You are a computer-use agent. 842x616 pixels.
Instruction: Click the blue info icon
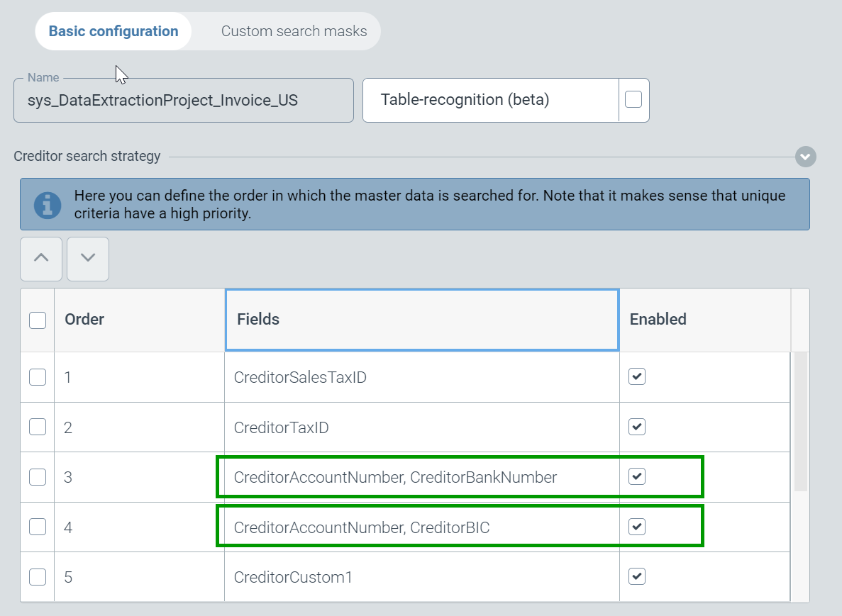point(48,204)
